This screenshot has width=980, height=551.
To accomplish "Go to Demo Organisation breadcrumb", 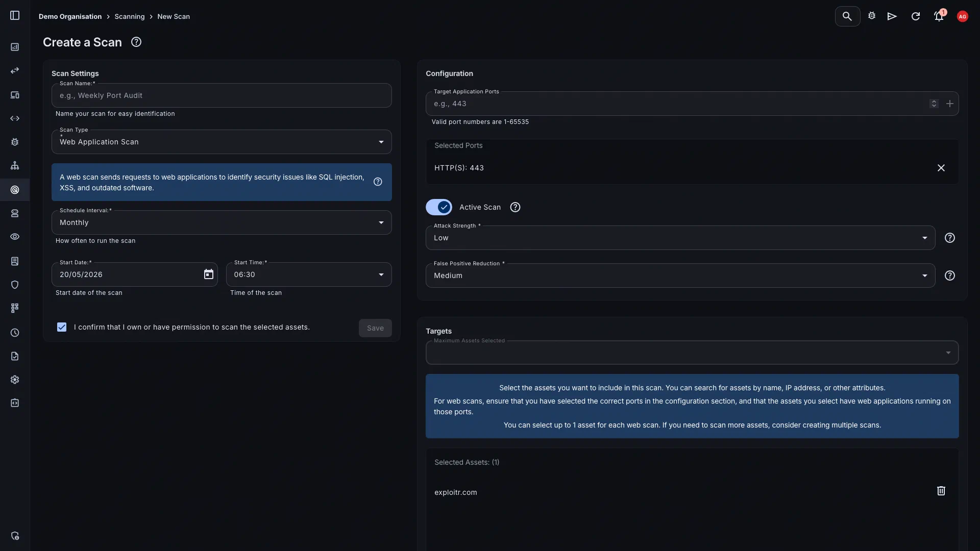I will click(x=70, y=16).
